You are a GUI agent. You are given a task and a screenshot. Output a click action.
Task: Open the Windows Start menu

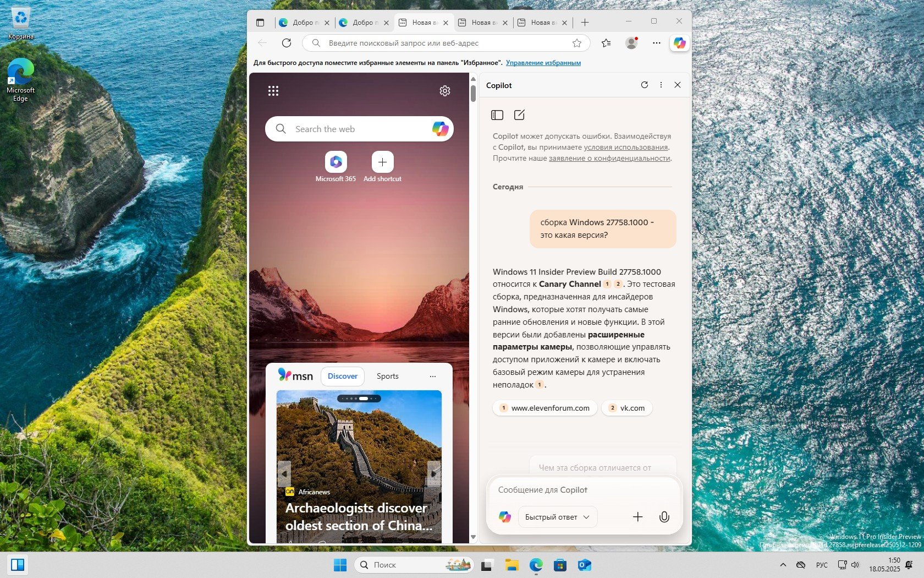point(340,565)
